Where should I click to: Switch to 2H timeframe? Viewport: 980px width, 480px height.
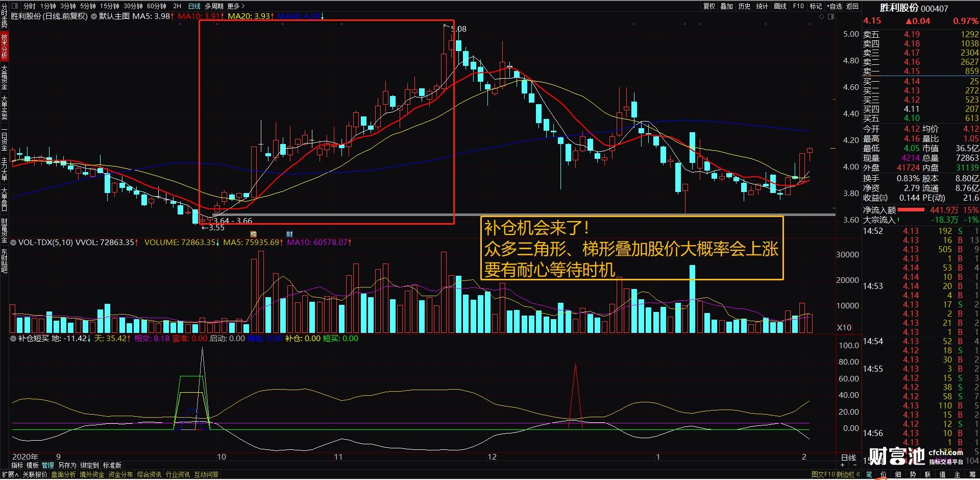(x=177, y=6)
